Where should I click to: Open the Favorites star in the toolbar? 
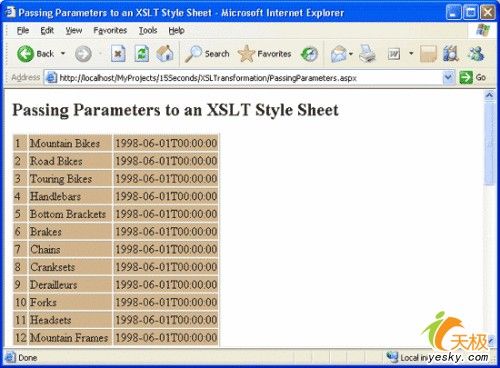pyautogui.click(x=246, y=54)
